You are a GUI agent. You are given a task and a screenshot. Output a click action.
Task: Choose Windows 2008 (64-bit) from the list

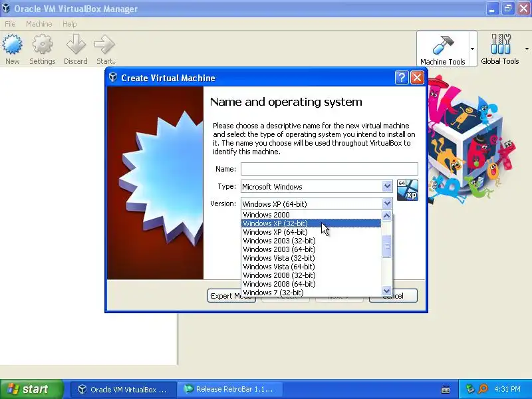(311, 284)
